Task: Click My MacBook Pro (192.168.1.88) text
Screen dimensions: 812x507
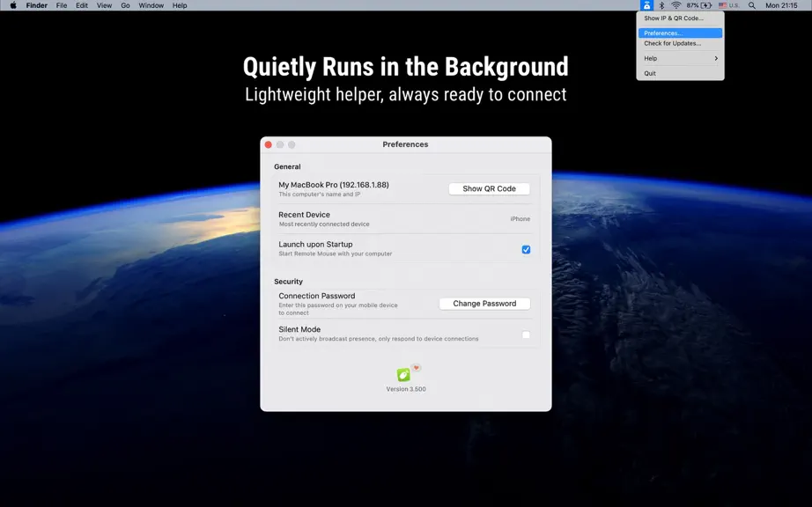Action: pos(334,185)
